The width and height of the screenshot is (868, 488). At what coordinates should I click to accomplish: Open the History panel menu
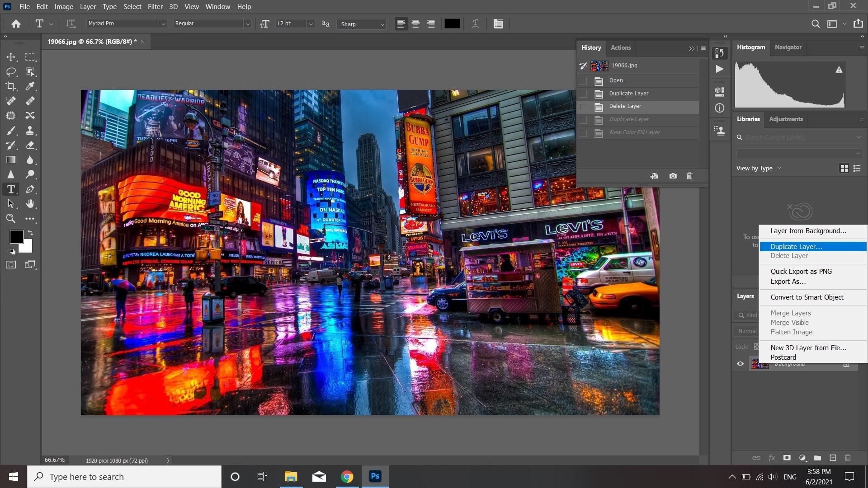703,48
